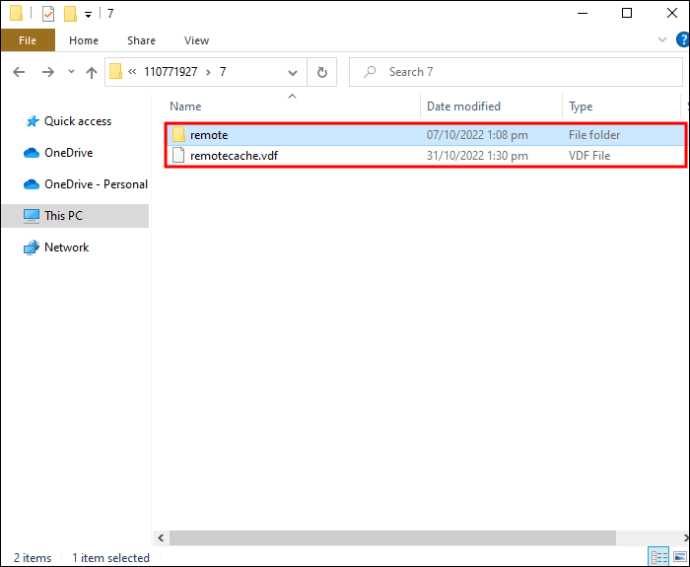
Task: Open the Customize Quick Access Toolbar dropdown
Action: tap(88, 15)
